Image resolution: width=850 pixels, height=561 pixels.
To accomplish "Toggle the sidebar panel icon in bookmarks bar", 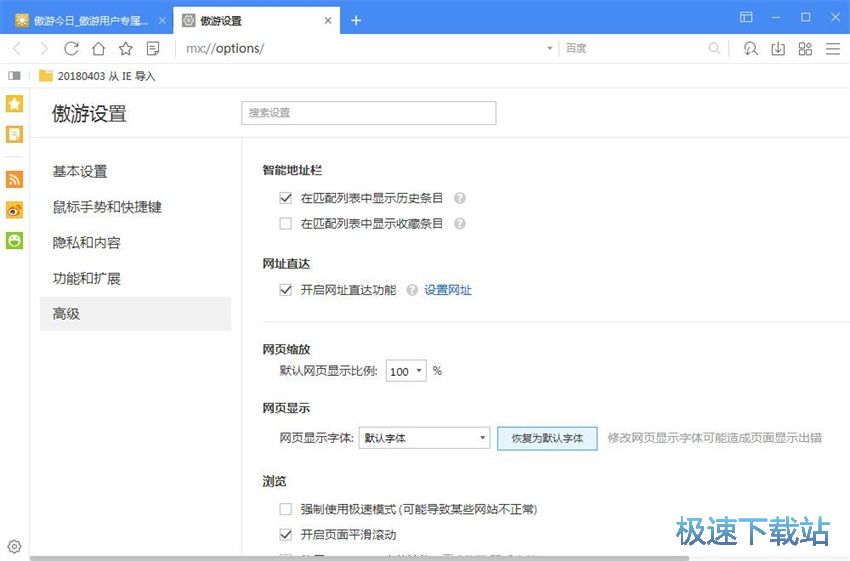I will (14, 76).
